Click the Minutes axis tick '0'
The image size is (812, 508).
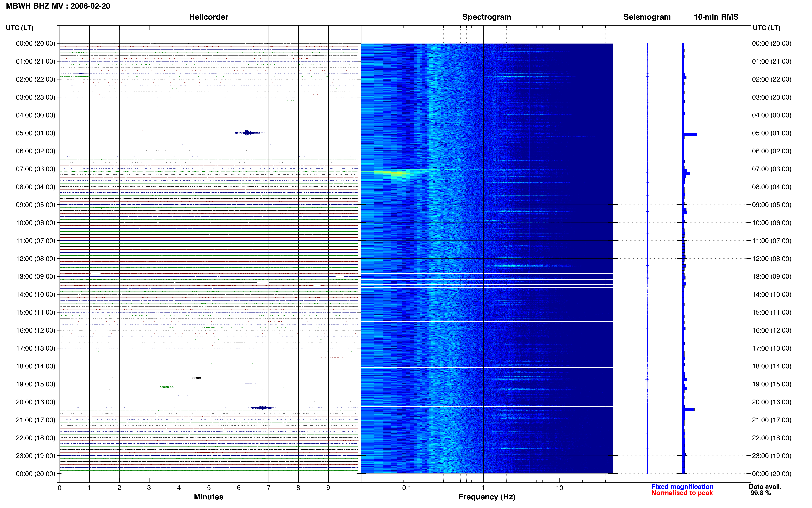pyautogui.click(x=59, y=487)
